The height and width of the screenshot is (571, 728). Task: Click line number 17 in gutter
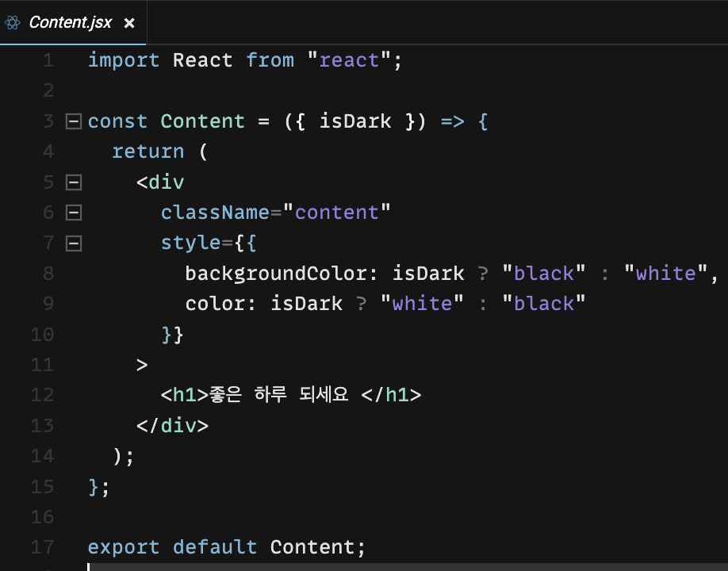point(43,547)
